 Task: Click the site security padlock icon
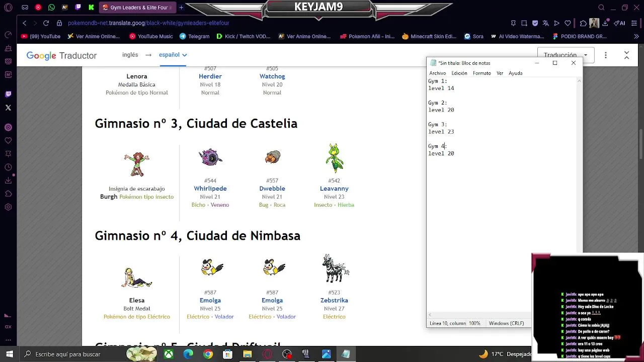coord(59,23)
